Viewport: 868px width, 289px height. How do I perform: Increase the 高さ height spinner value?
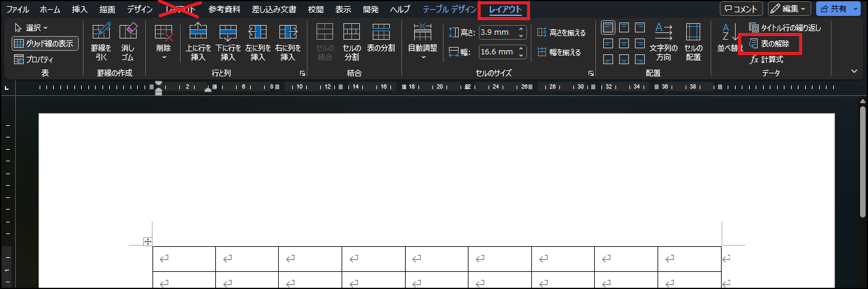click(522, 29)
